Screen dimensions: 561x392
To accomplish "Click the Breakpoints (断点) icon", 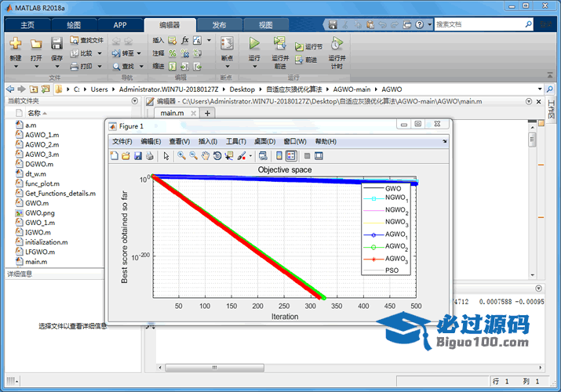I will (227, 44).
